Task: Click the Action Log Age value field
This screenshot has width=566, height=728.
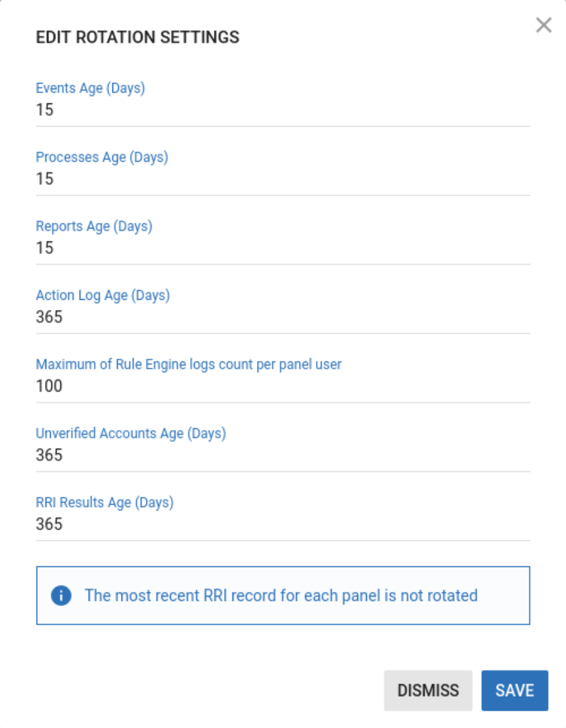Action: [283, 317]
